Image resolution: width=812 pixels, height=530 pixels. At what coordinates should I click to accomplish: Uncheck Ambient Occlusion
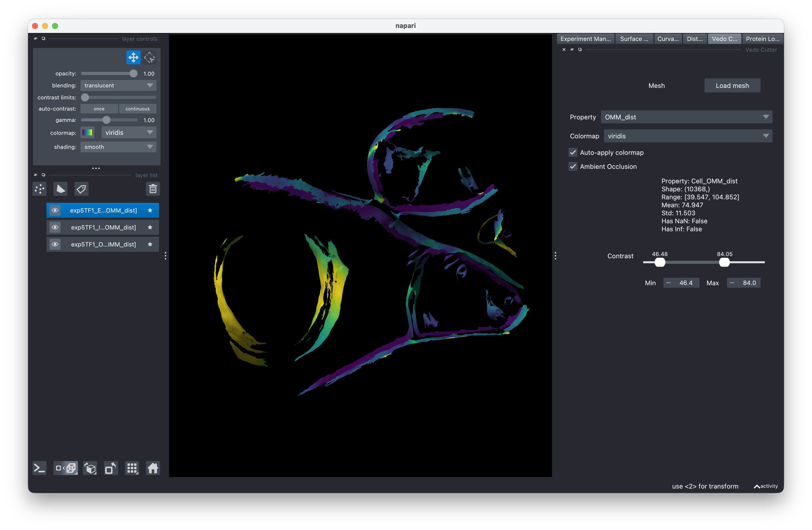[x=573, y=166]
